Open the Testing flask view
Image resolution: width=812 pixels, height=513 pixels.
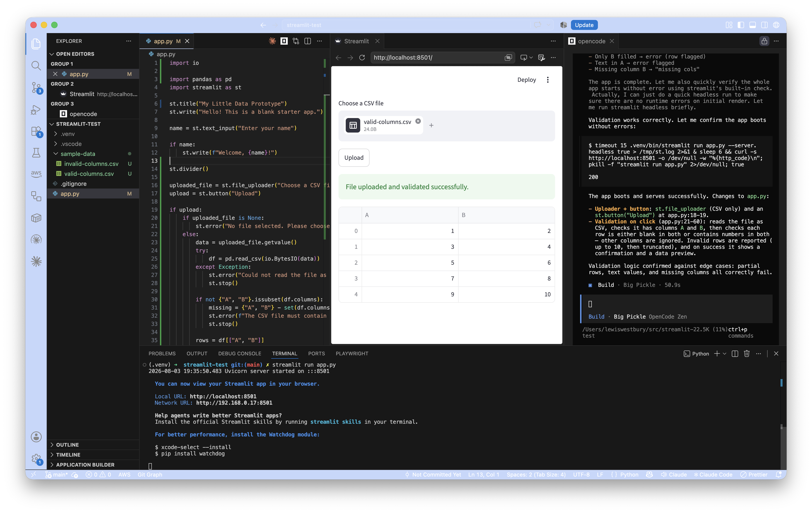(36, 153)
